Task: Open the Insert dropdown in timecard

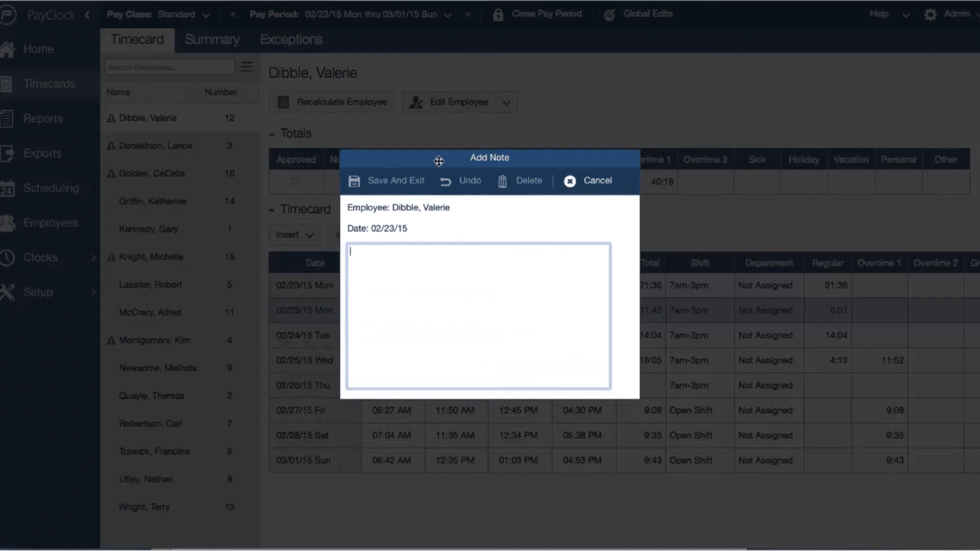Action: point(294,235)
